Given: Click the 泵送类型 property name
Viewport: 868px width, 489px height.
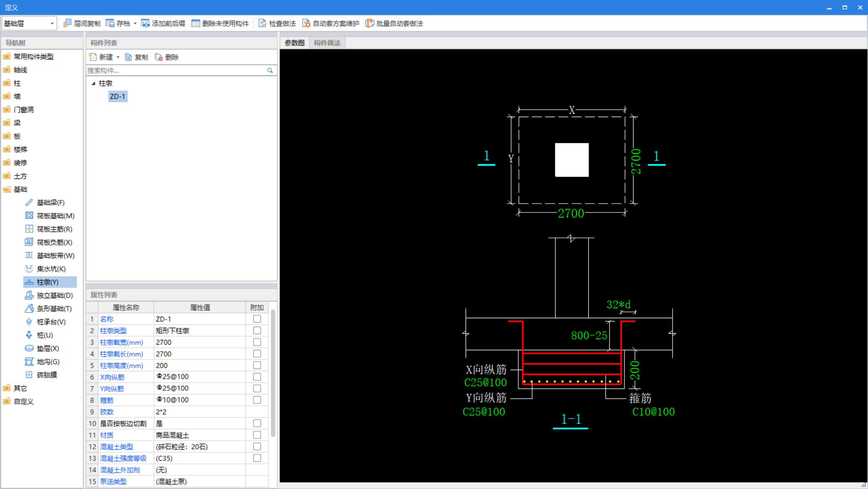Looking at the screenshot, I should [x=113, y=482].
